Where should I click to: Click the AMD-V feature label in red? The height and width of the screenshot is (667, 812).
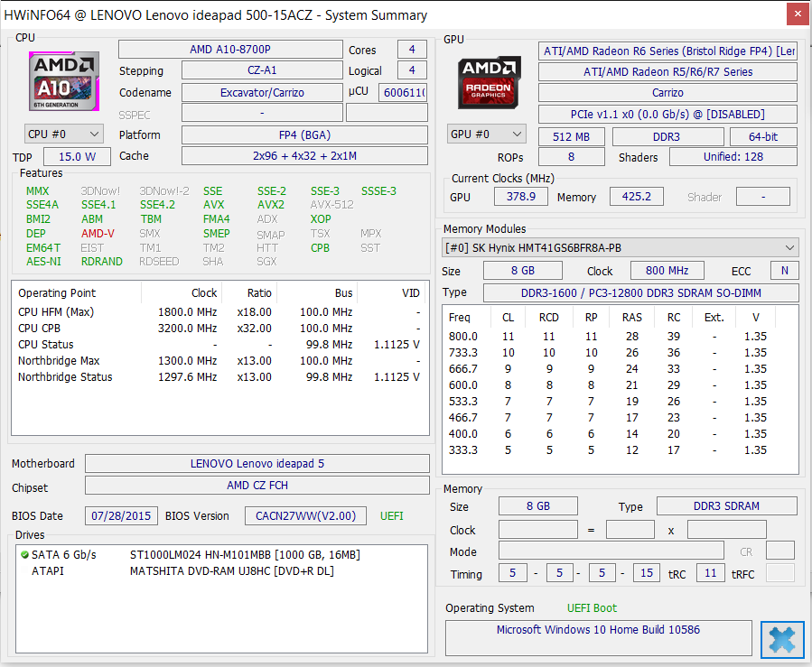(98, 234)
